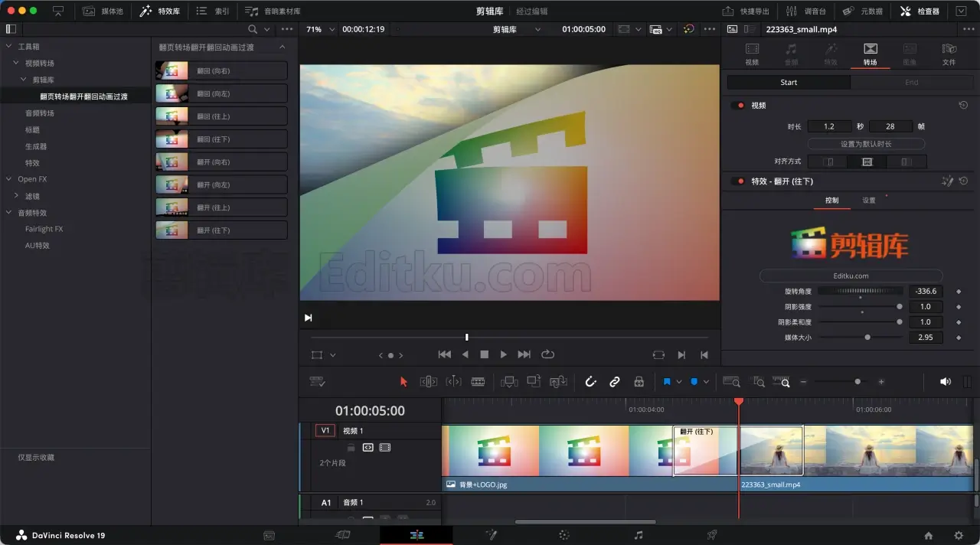980x545 pixels.
Task: Select the arrow selection mode tool
Action: pos(403,381)
